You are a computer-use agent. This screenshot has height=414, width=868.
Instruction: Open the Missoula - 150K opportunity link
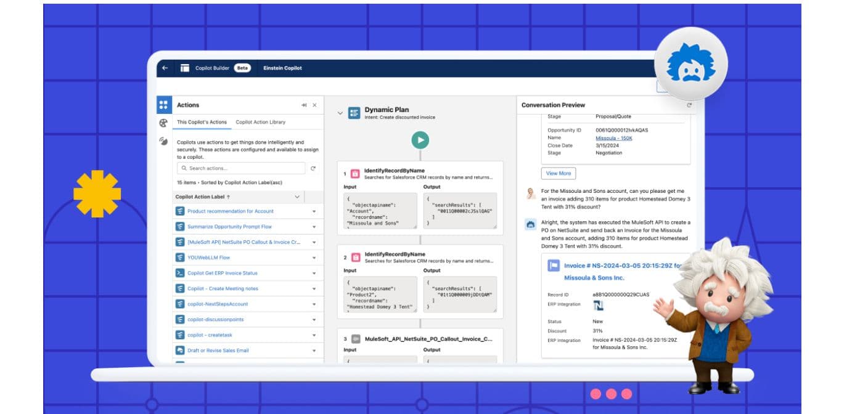pos(614,138)
